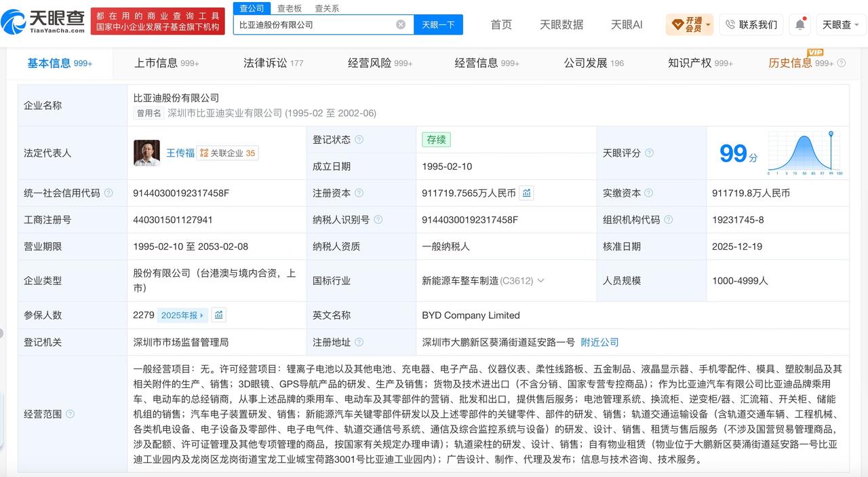Screen dimensions: 868x477
Task: Open 天眼AI in top navigation
Action: [627, 24]
